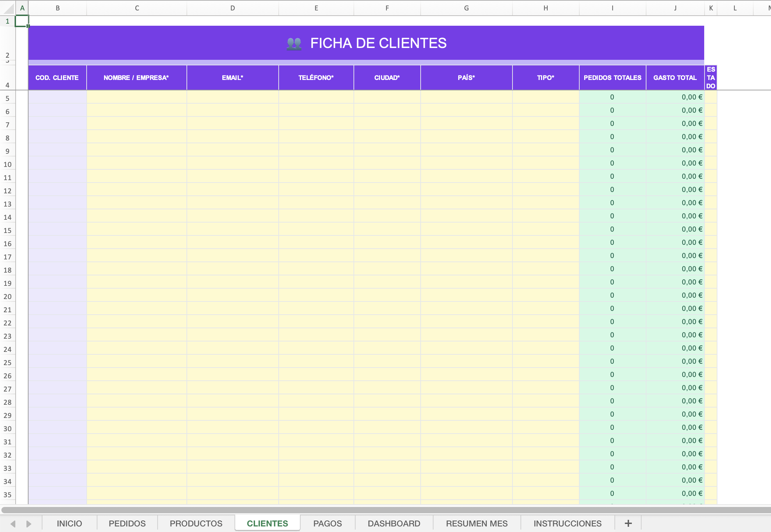Screen dimensions: 771x532
Task: Click the GASTO TOTAL header cell
Action: click(x=675, y=78)
